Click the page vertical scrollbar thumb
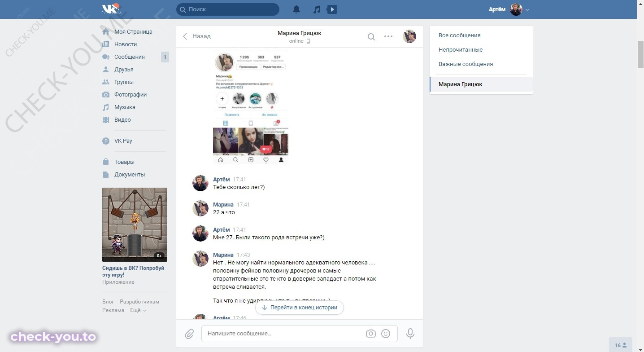Image resolution: width=644 pixels, height=352 pixels. tap(640, 55)
